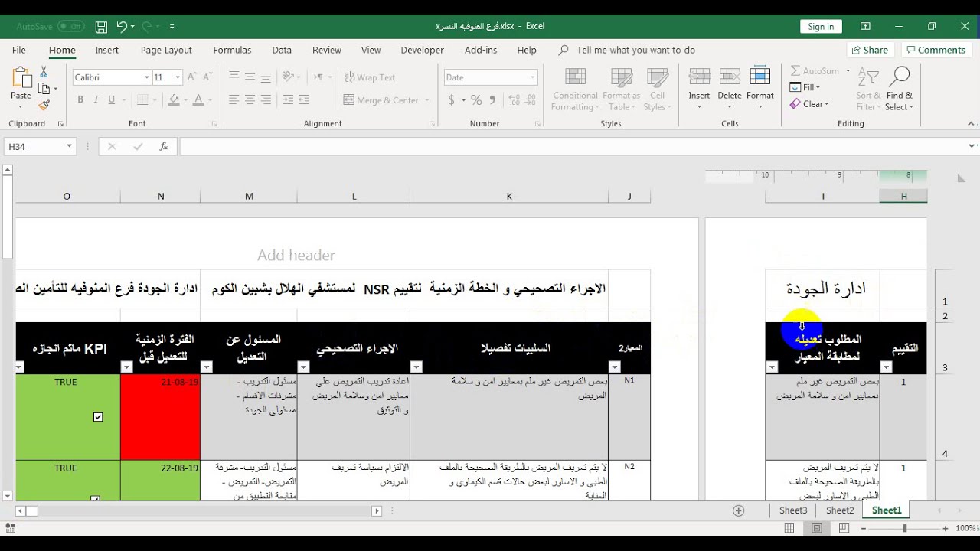Click the Undo arrow icon
The image size is (980, 551).
click(x=122, y=27)
